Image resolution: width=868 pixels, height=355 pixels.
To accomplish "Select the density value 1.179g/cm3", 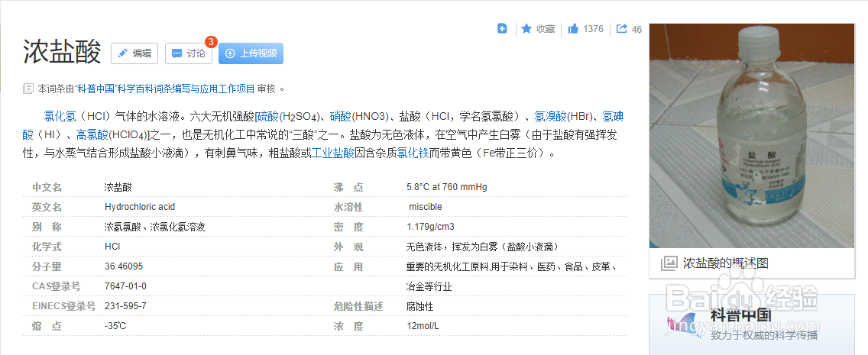I will tap(430, 227).
